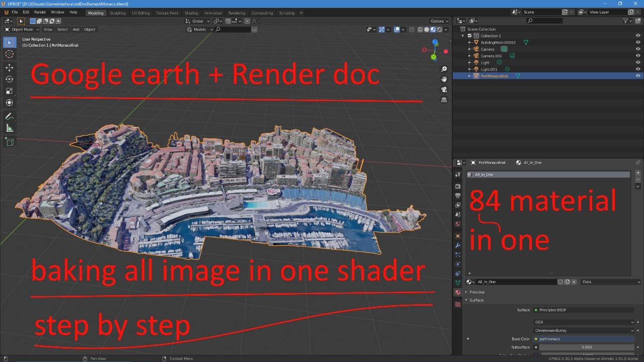Open viewport Options dropdown
This screenshot has height=362, width=644.
[439, 21]
